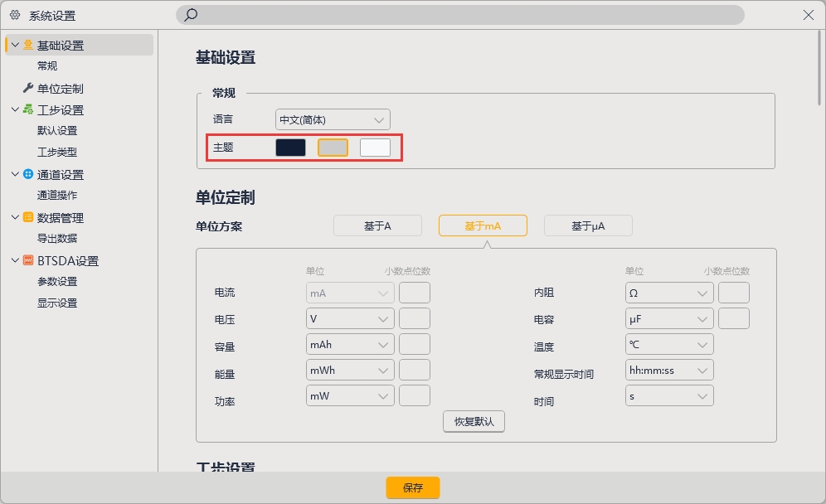Open the 语言 language dropdown
The width and height of the screenshot is (826, 504).
(x=332, y=119)
